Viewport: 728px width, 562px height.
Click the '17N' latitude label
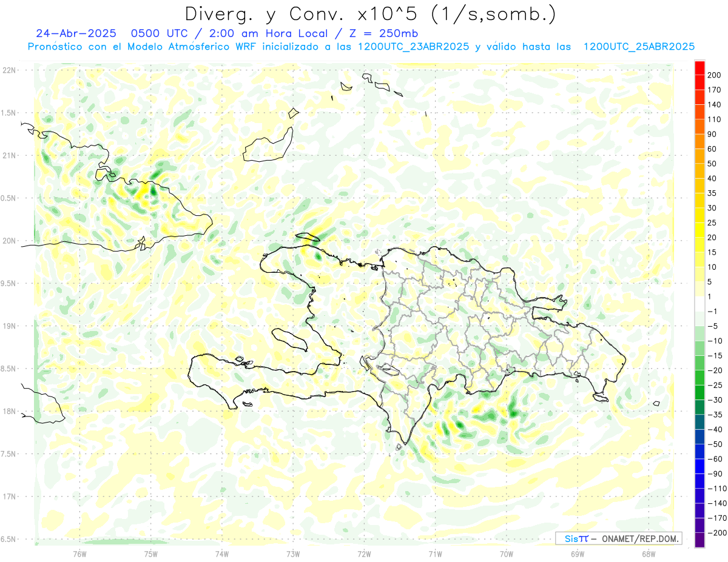(x=9, y=497)
